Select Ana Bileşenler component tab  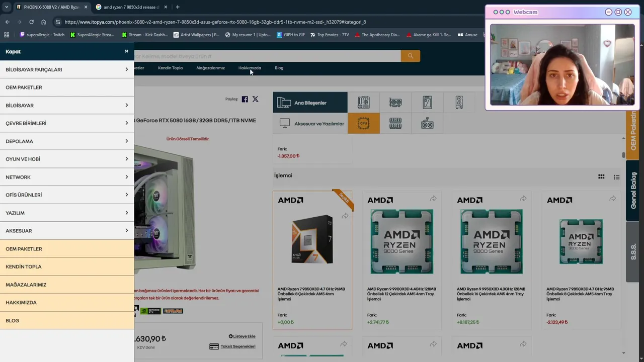pyautogui.click(x=310, y=103)
